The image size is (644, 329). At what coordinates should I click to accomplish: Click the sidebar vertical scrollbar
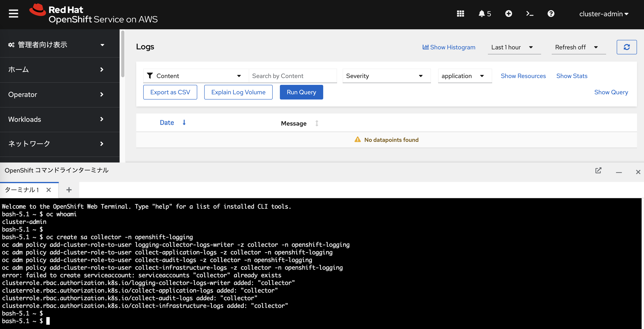pos(123,54)
